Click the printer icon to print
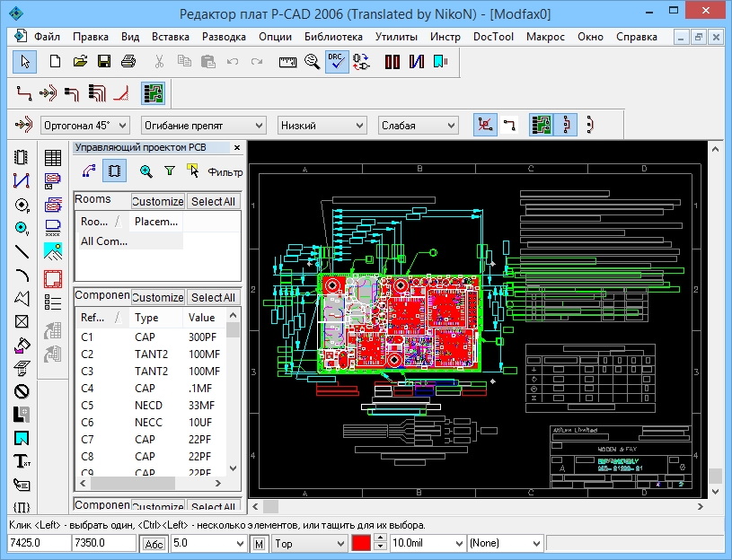This screenshot has width=732, height=560. click(x=128, y=62)
